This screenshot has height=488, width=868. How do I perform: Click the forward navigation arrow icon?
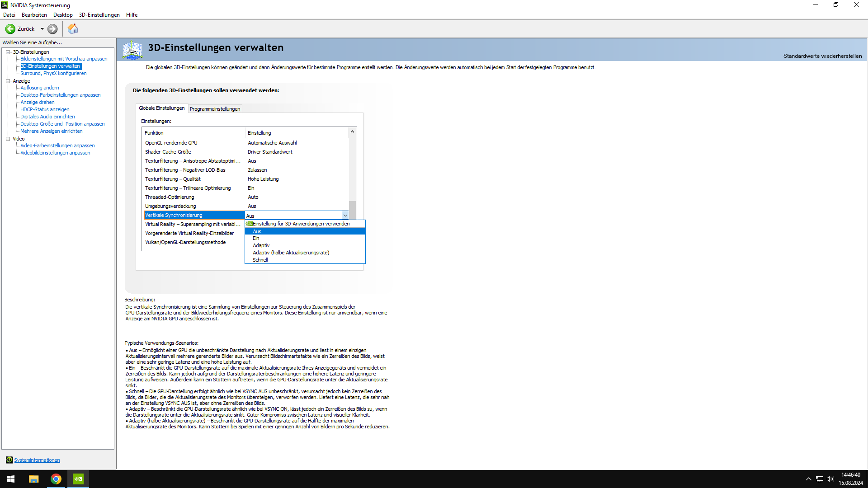coord(52,29)
